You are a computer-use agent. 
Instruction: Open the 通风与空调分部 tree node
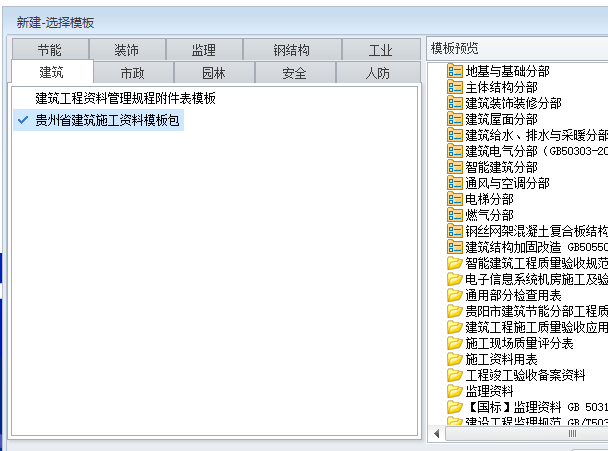click(507, 184)
